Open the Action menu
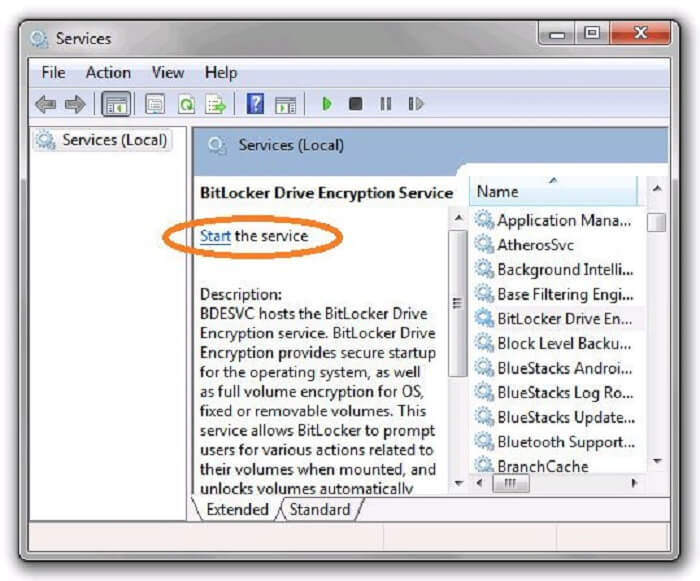Screen dimensions: 700x581 tap(108, 72)
